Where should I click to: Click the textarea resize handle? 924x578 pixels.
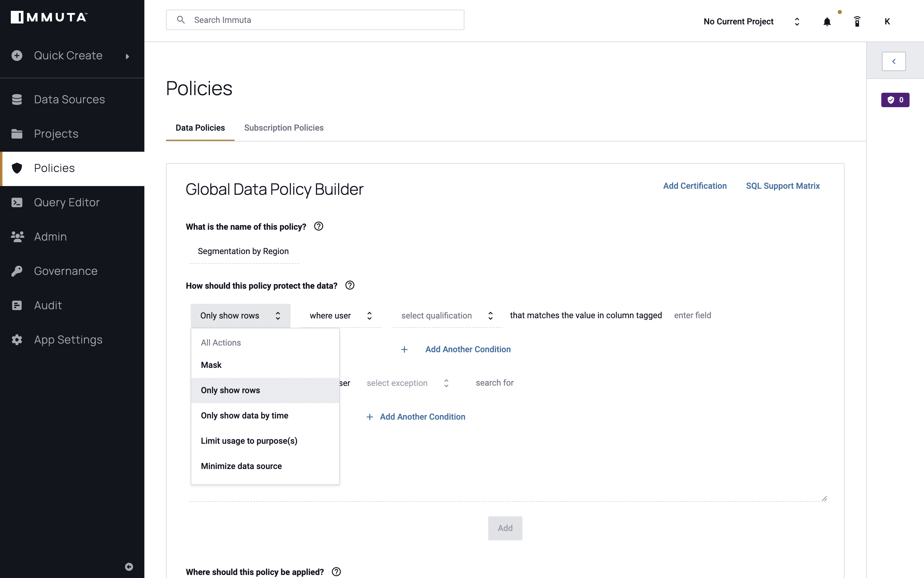824,499
